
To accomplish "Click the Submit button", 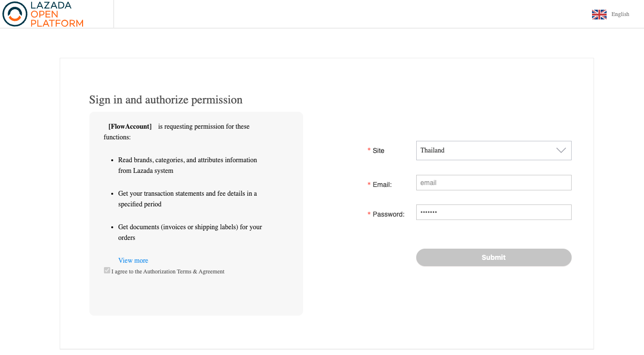I will pyautogui.click(x=493, y=257).
